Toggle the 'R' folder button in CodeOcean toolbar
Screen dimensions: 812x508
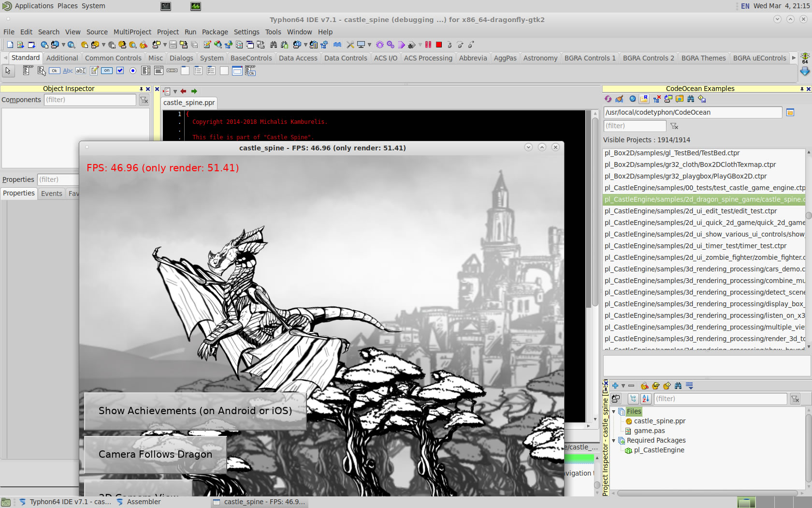(x=644, y=99)
